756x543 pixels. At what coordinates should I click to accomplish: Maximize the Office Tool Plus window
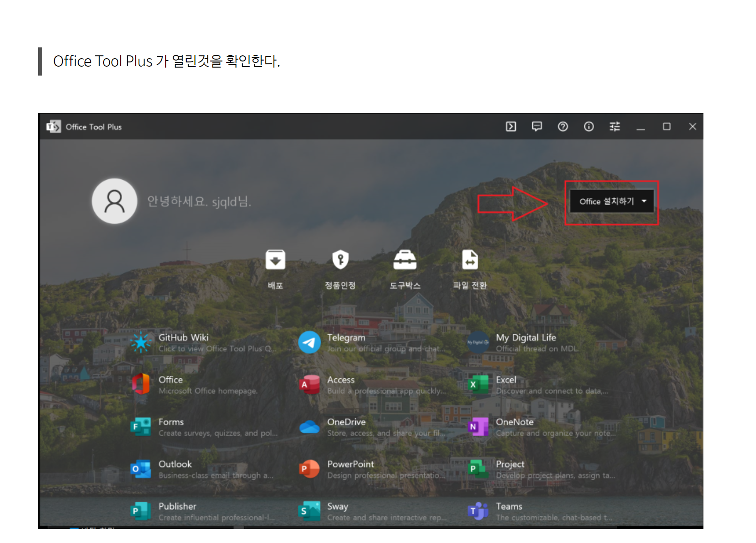666,127
